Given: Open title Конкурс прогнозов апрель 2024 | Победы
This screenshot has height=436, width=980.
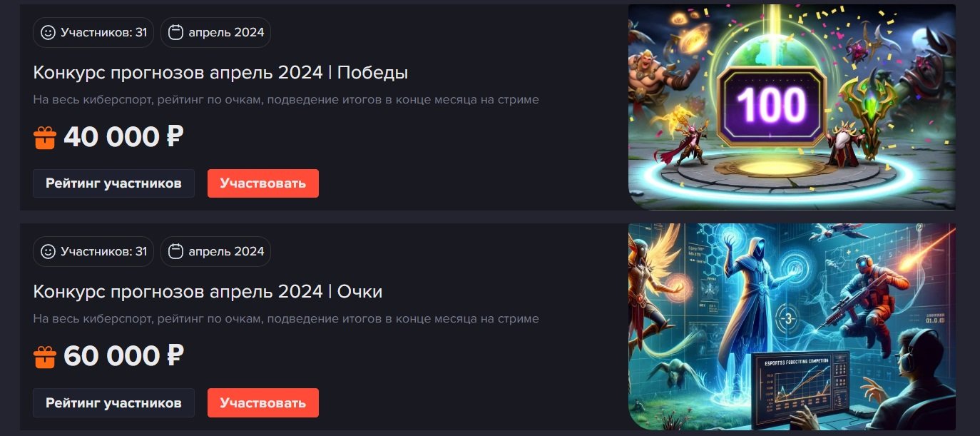Looking at the screenshot, I should [x=220, y=73].
